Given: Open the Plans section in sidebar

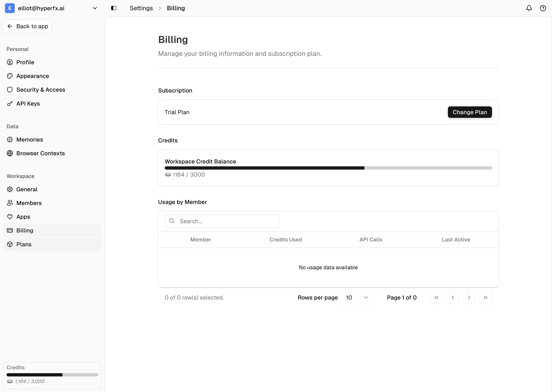Looking at the screenshot, I should coord(24,244).
